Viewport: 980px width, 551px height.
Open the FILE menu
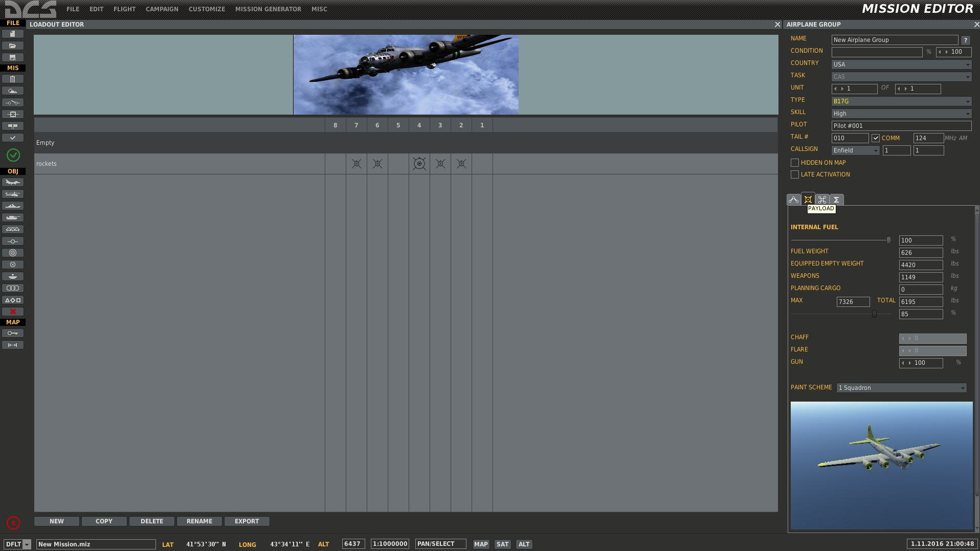tap(73, 9)
